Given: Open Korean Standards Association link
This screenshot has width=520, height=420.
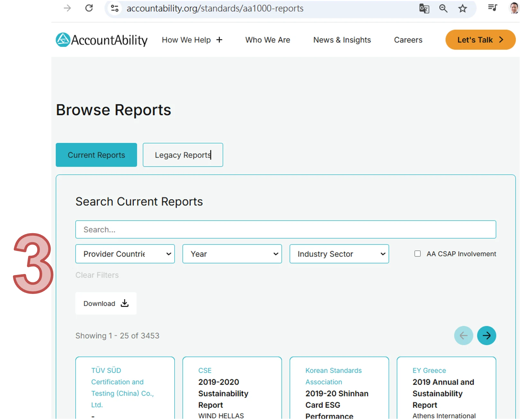Looking at the screenshot, I should (x=333, y=376).
